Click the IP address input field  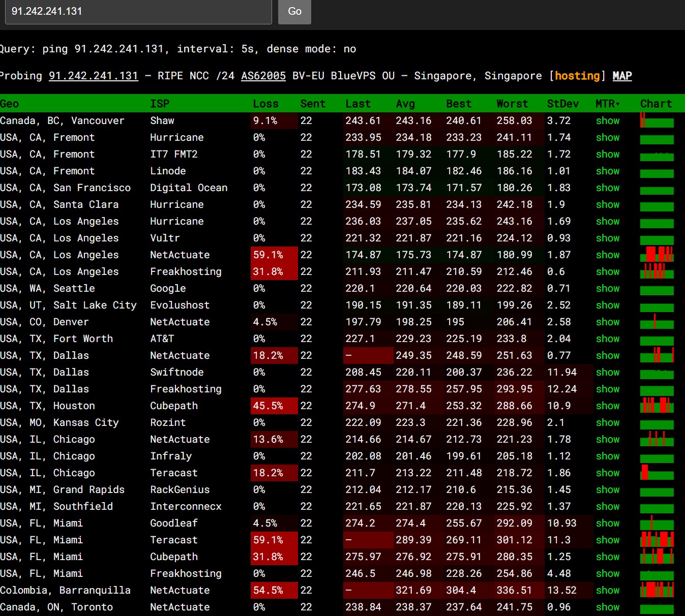pos(138,11)
